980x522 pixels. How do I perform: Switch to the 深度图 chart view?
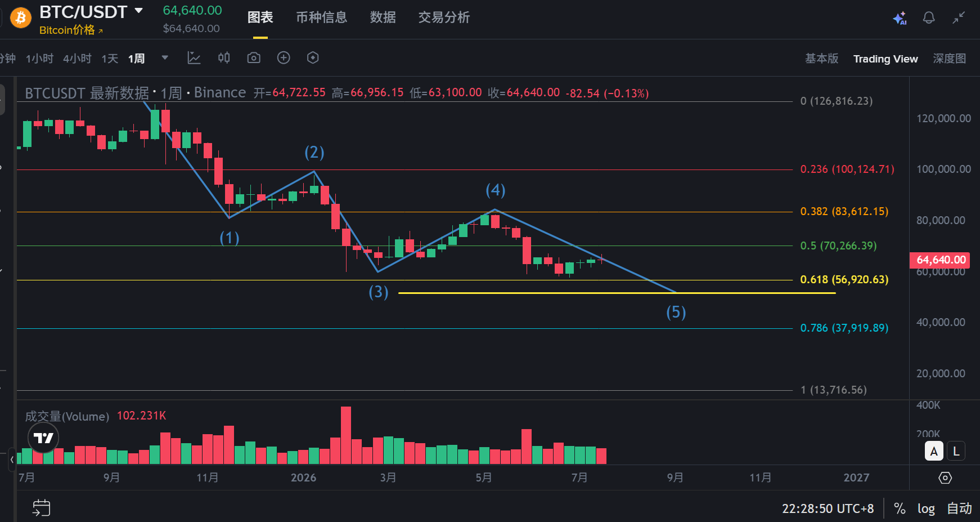coord(950,59)
